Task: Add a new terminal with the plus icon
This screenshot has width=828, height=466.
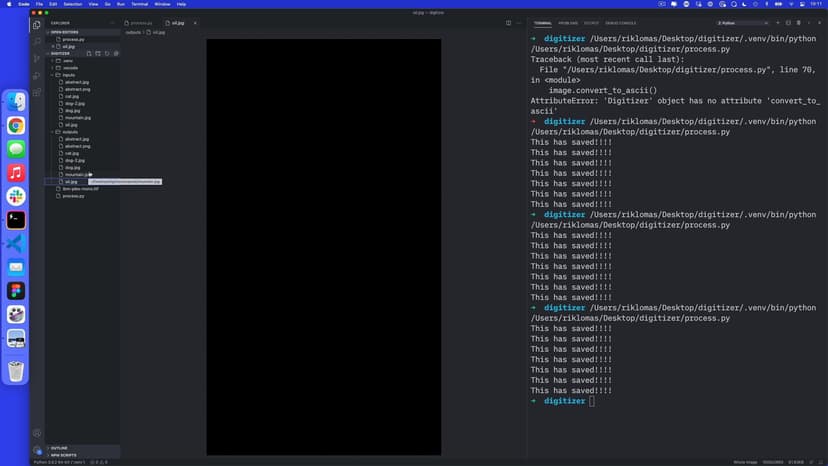Action: tap(777, 22)
